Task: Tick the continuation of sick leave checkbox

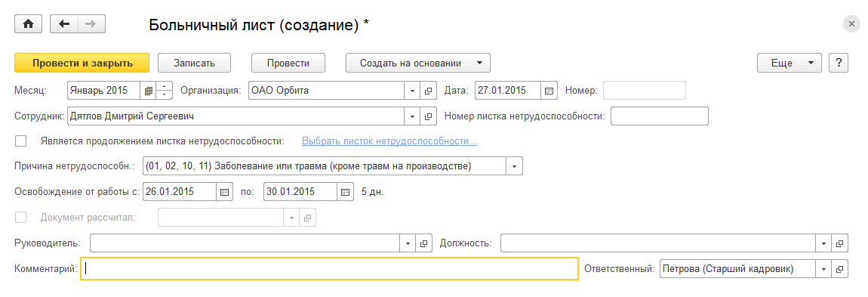Action: tap(21, 141)
